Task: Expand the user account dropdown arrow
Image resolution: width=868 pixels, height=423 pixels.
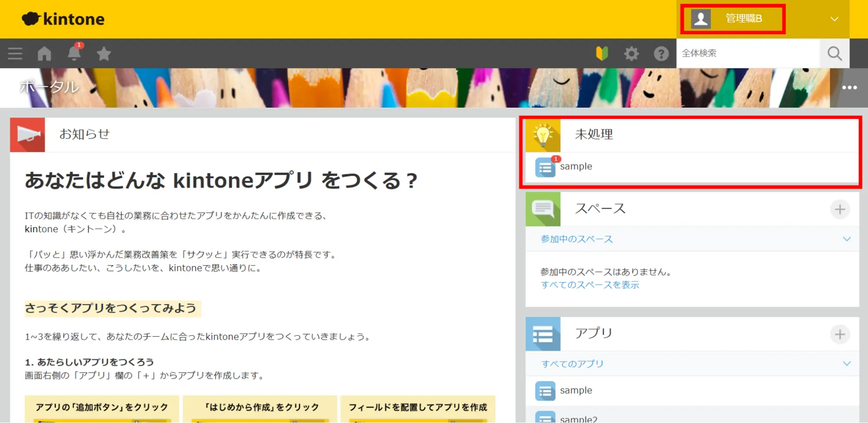Action: coord(834,19)
